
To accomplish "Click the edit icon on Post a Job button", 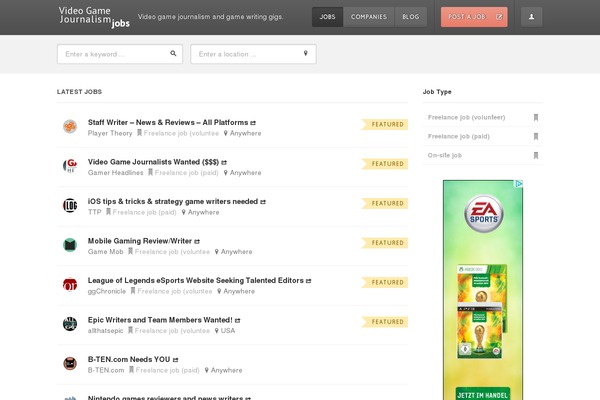I will [499, 17].
